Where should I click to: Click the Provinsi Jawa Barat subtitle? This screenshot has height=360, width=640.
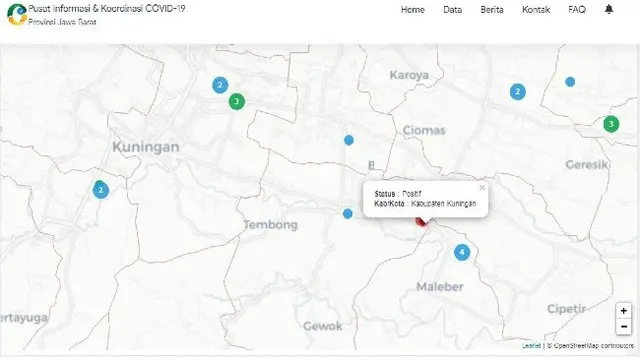pos(62,22)
